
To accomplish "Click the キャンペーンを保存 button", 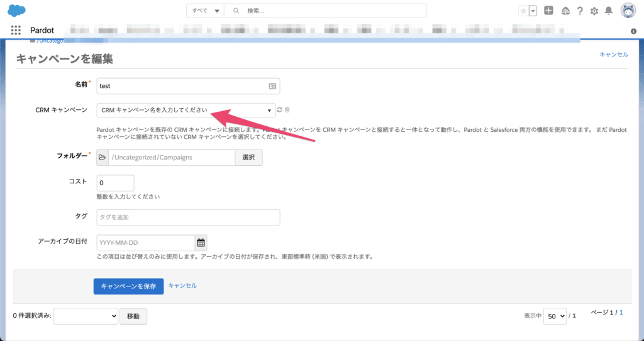I will tap(128, 286).
